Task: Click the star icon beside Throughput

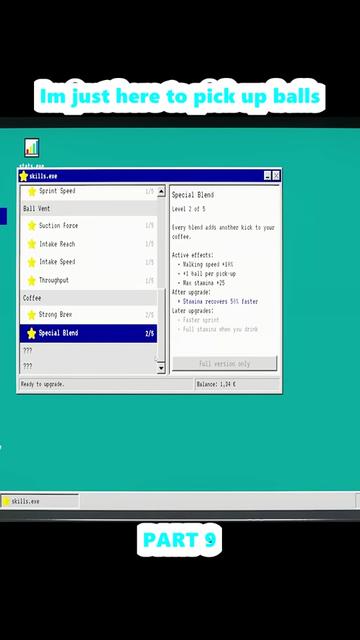Action: (32, 280)
